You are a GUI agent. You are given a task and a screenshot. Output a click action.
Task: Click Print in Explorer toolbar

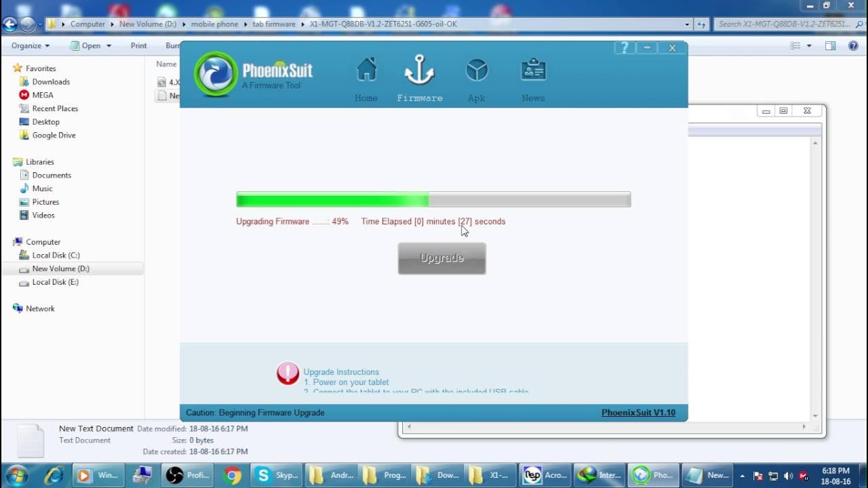coord(138,45)
